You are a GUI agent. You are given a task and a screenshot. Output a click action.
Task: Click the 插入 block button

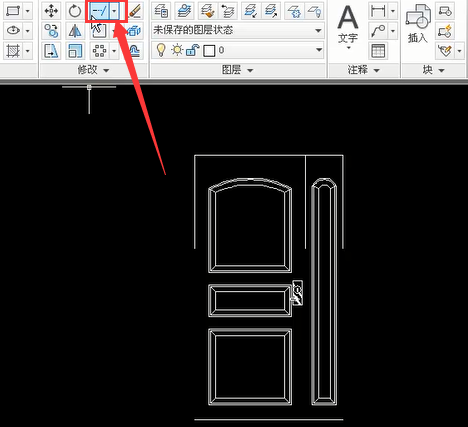418,24
